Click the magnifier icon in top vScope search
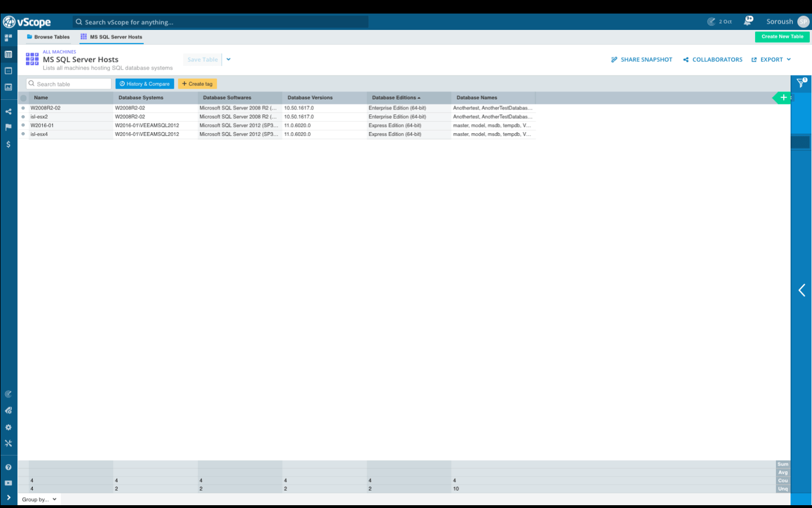This screenshot has height=508, width=812. (x=79, y=22)
